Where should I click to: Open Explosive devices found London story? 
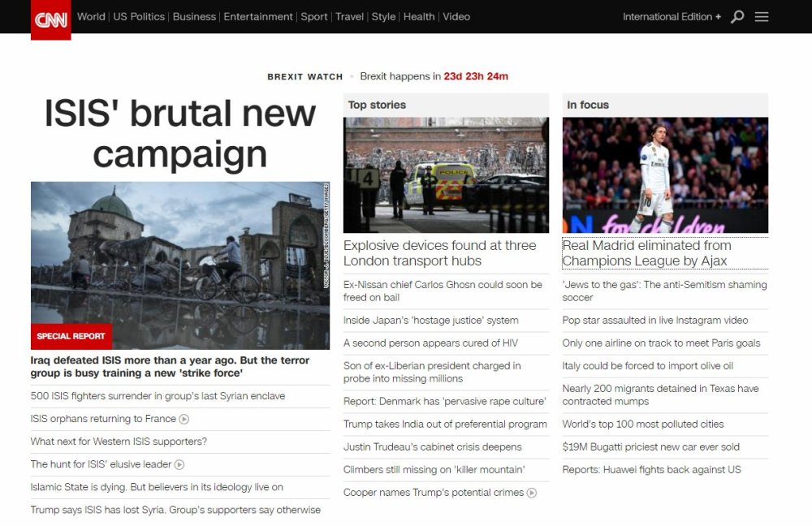(439, 253)
